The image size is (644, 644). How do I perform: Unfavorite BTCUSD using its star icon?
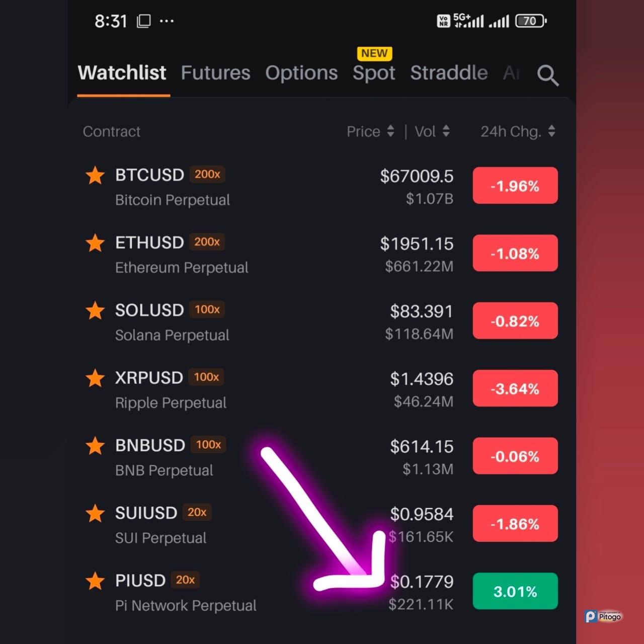[x=95, y=176]
